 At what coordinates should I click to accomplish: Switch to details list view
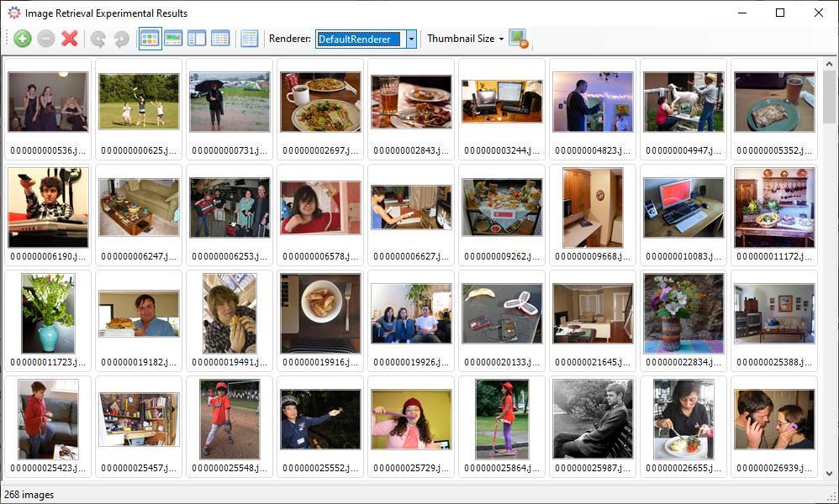pyautogui.click(x=220, y=39)
